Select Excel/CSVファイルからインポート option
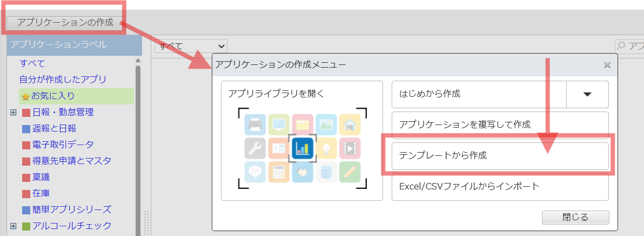The image size is (644, 236). pos(500,187)
